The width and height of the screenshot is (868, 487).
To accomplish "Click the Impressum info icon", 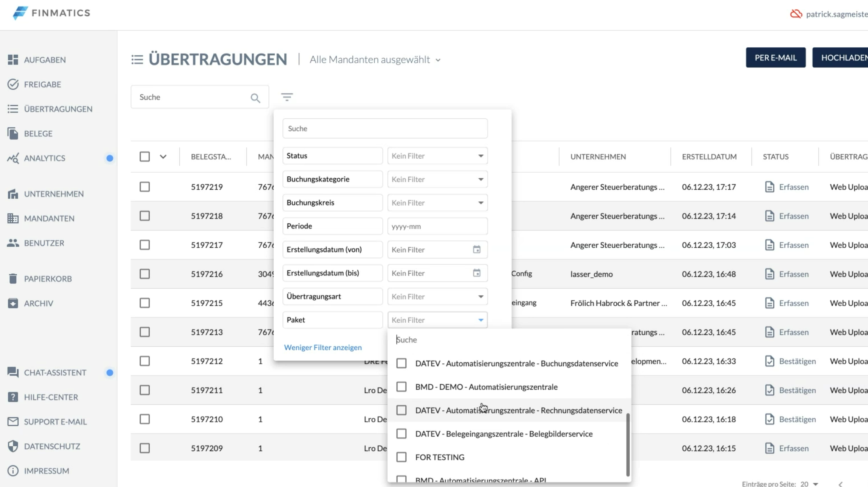I will 13,471.
